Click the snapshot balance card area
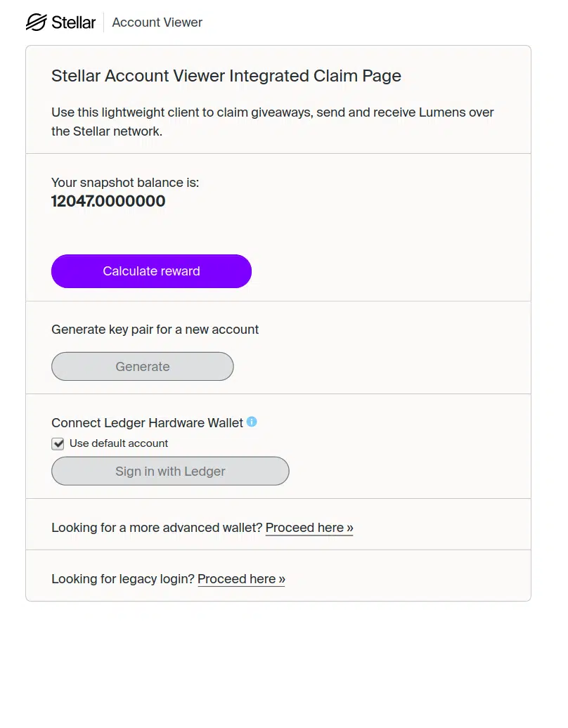This screenshot has width=568, height=728. tap(387, 225)
